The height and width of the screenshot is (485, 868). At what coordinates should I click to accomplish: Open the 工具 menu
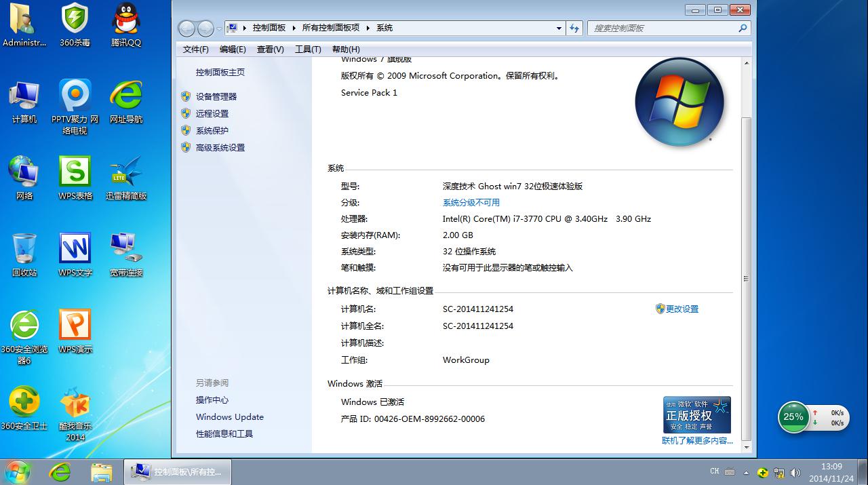click(307, 49)
